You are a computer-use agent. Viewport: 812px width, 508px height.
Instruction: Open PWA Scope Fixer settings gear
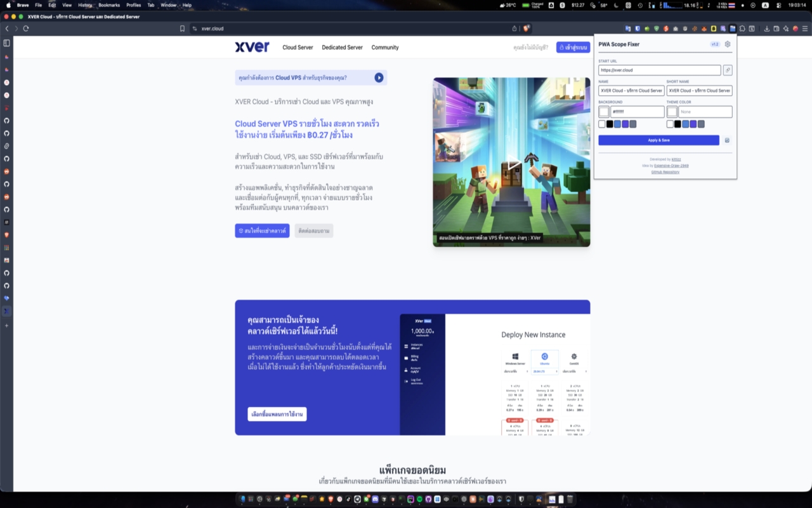tap(728, 44)
